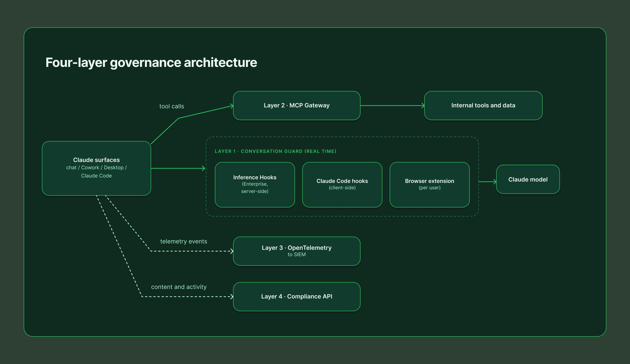Click the '(Enterprise, server-side)' subtitle text

click(255, 188)
